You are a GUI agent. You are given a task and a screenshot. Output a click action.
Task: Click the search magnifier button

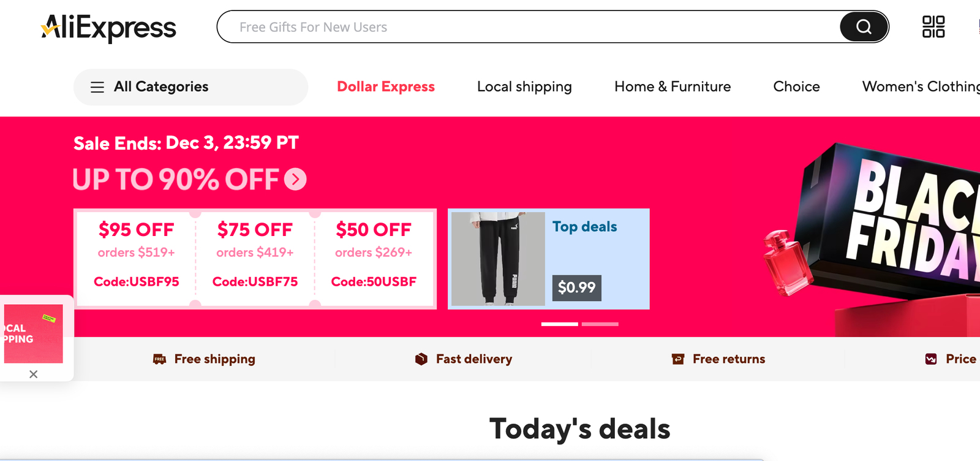(x=864, y=27)
